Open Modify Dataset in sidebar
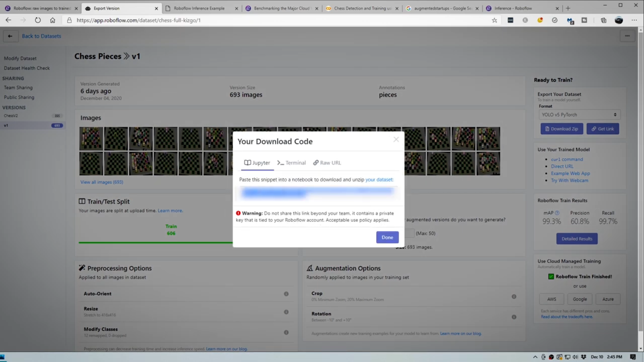 point(20,58)
